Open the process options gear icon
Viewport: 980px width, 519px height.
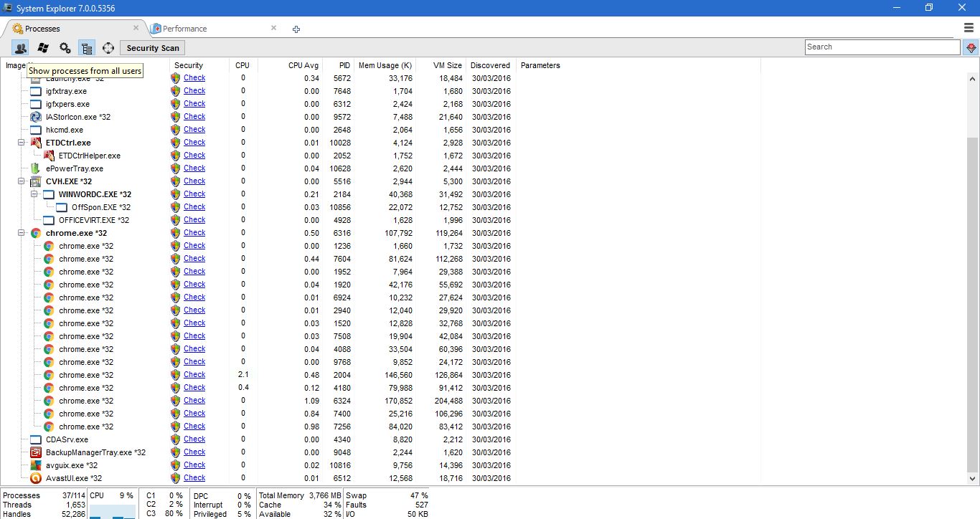point(65,47)
